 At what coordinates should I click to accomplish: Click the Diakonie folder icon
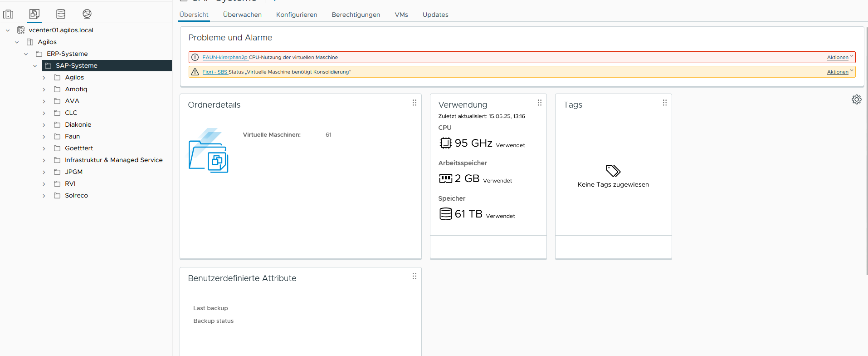(x=57, y=124)
